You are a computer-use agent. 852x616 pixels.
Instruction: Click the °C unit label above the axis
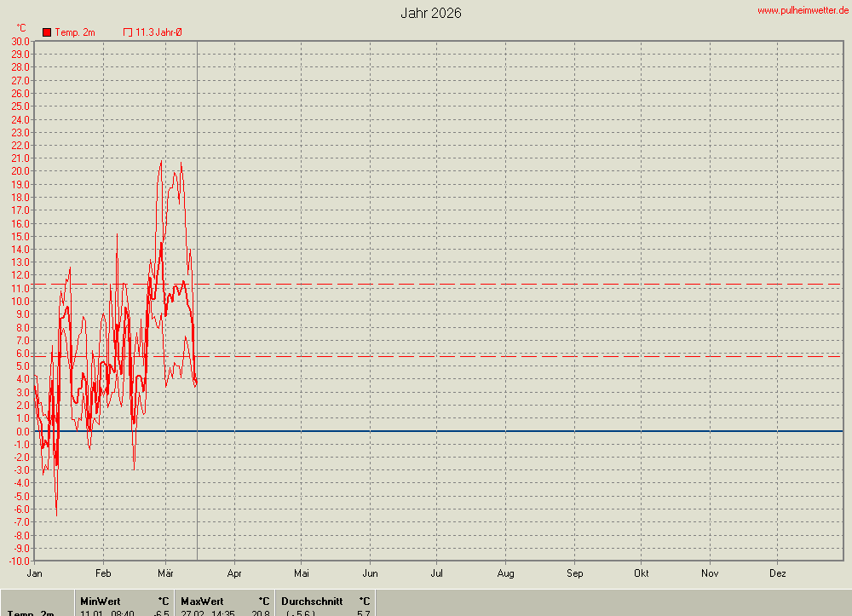(21, 28)
